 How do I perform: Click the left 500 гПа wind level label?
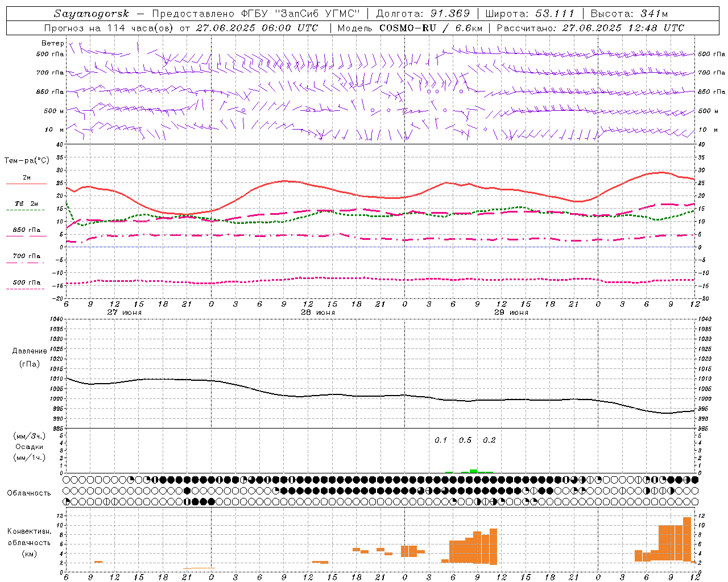pos(49,54)
